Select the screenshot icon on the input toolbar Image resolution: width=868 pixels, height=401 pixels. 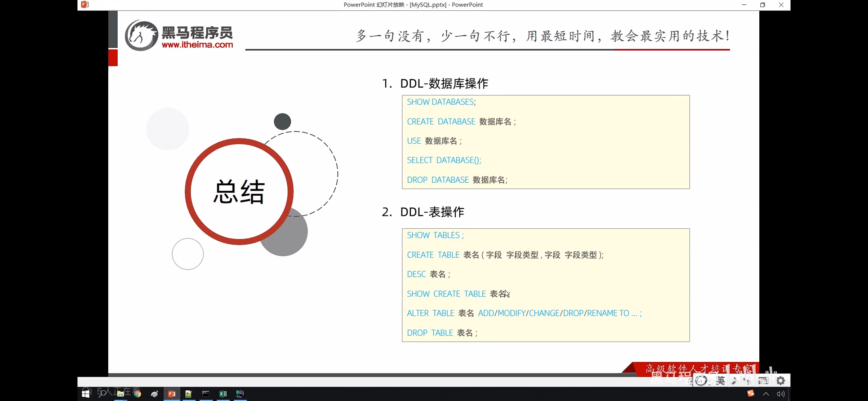[763, 380]
